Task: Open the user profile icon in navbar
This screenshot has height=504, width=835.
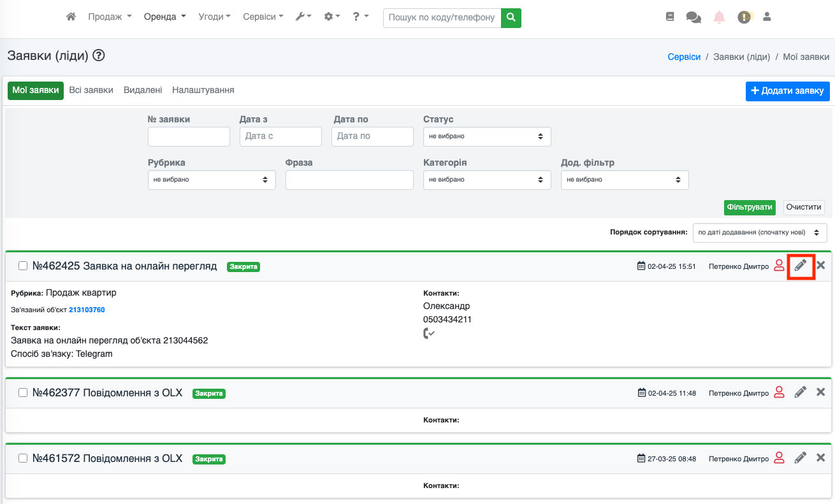Action: [x=767, y=17]
